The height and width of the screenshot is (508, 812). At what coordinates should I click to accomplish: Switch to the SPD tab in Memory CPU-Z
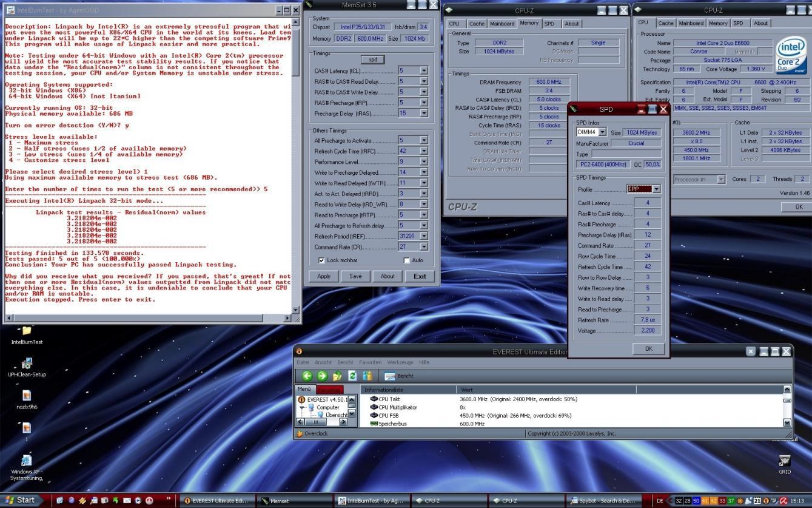tap(549, 24)
